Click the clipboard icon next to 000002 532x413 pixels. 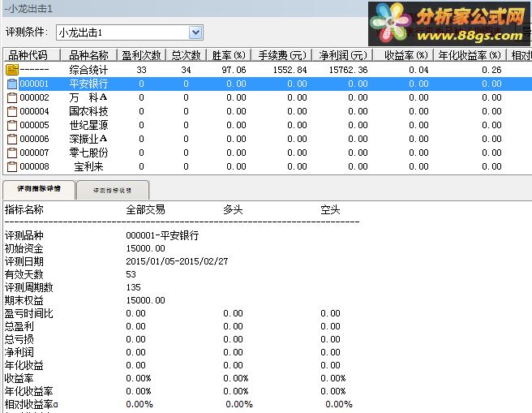click(x=12, y=97)
